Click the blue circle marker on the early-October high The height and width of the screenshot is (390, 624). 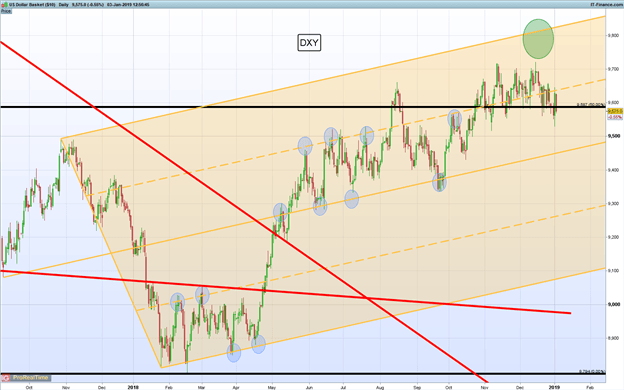454,118
